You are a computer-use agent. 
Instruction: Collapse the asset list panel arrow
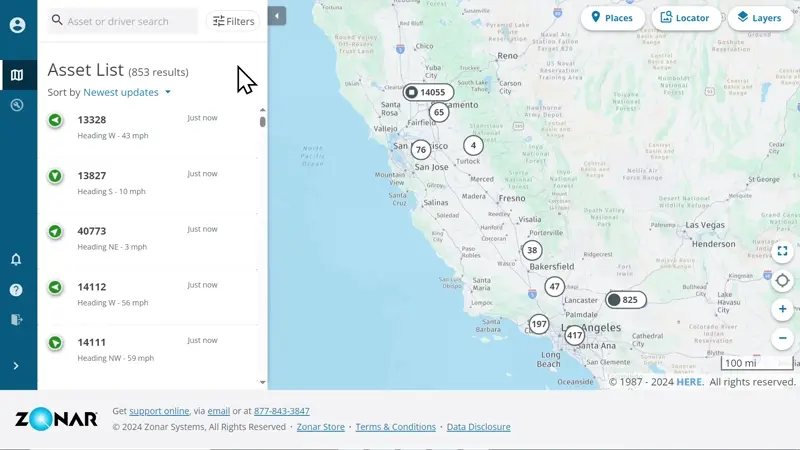(x=277, y=16)
